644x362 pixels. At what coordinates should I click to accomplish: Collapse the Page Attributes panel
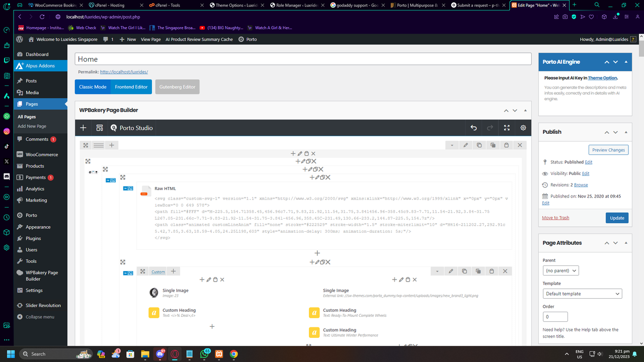click(626, 243)
